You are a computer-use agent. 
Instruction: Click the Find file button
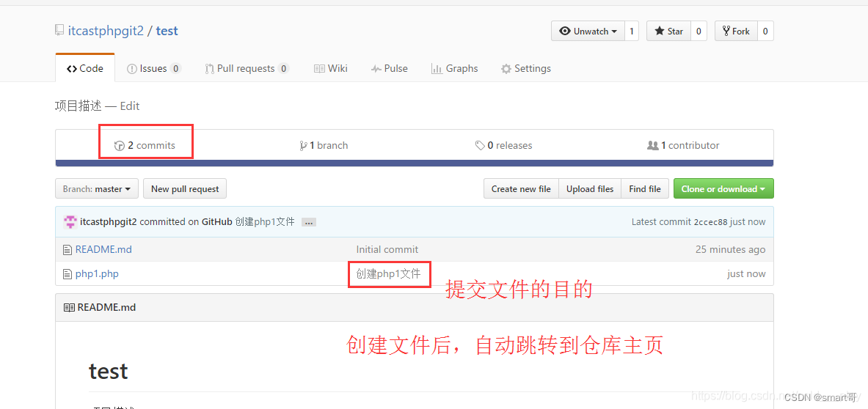click(645, 189)
